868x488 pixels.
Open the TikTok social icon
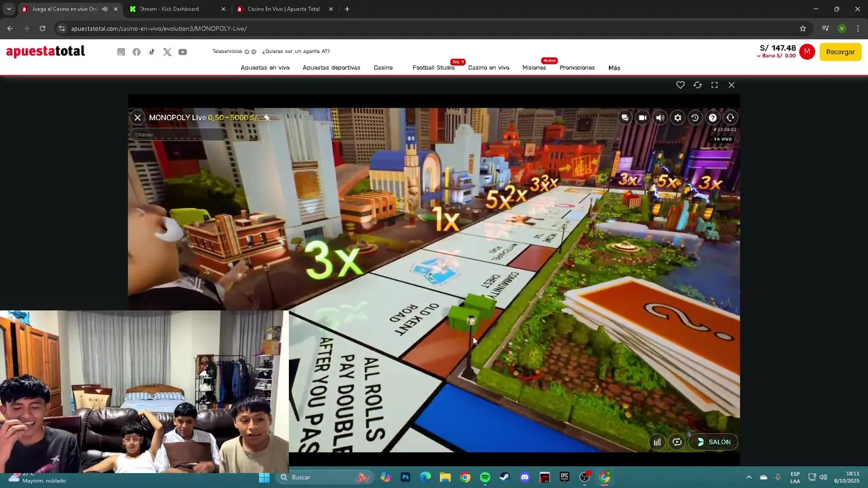(x=152, y=52)
